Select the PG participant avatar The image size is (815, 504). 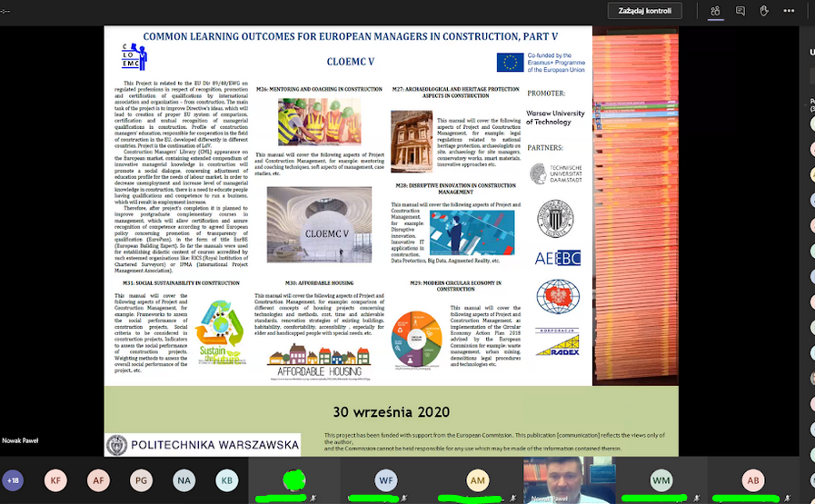click(141, 480)
